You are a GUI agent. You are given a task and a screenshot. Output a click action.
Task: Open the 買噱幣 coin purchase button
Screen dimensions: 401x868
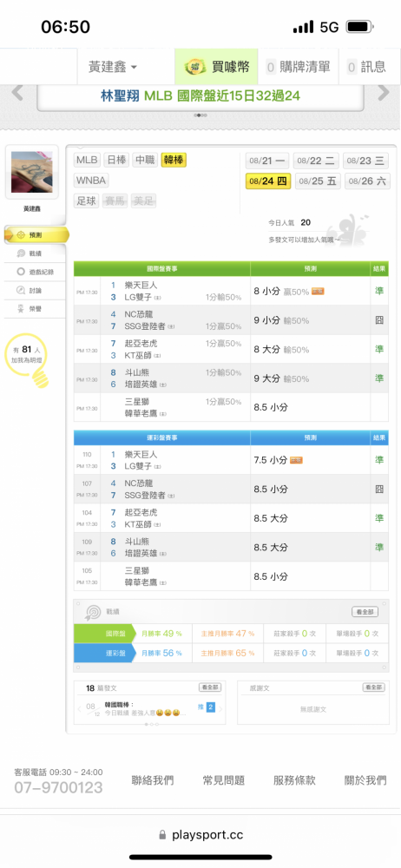(x=216, y=67)
